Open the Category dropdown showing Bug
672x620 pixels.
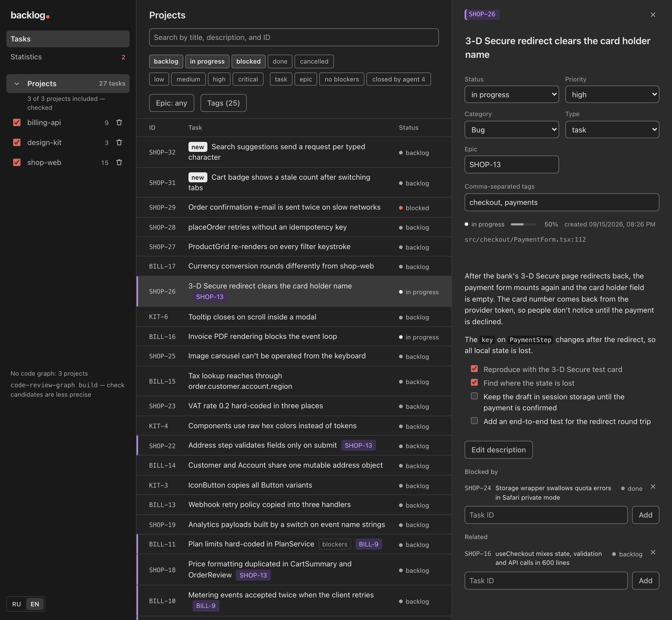point(511,130)
